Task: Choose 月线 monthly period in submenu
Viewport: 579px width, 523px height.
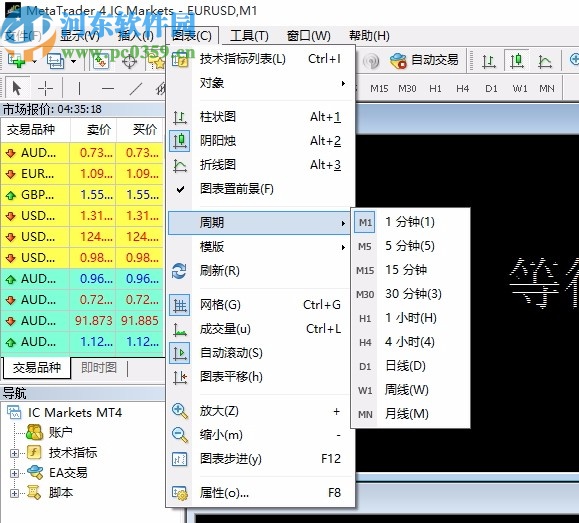Action: [410, 414]
